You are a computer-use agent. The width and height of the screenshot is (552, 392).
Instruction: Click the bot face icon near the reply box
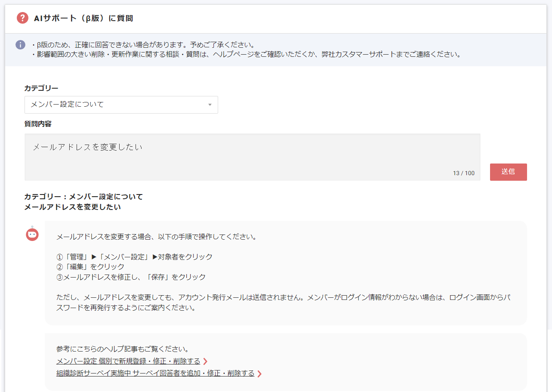pos(32,234)
